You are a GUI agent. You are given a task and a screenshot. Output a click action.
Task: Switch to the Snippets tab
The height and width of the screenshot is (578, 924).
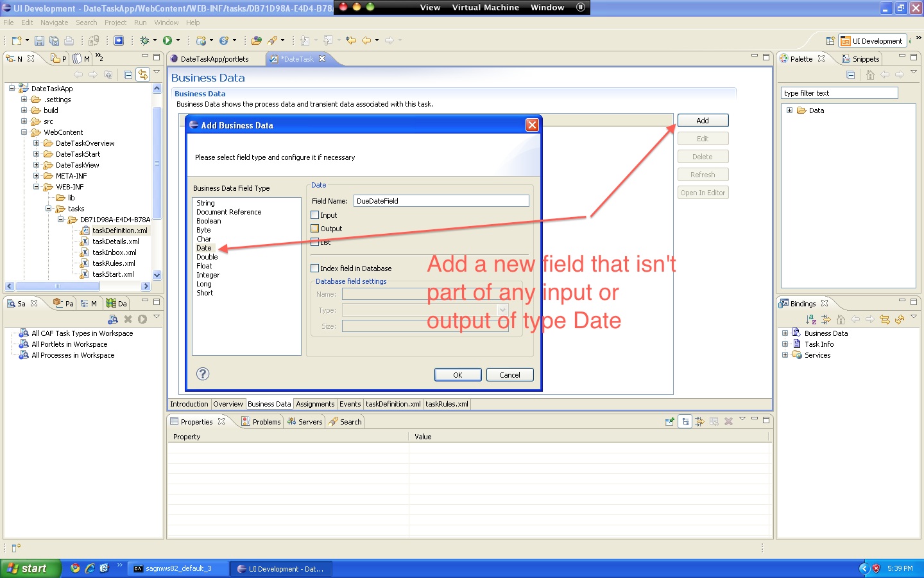pos(860,59)
